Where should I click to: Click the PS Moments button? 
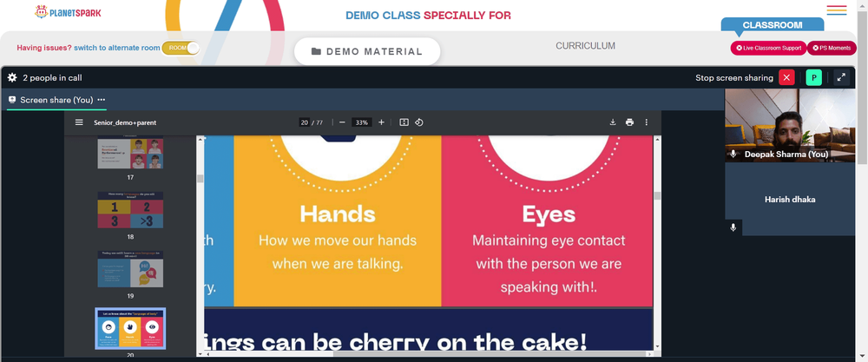(832, 48)
